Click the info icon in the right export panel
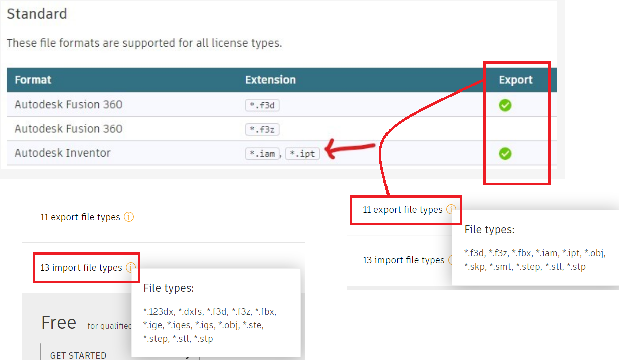619x364 pixels. pyautogui.click(x=451, y=209)
